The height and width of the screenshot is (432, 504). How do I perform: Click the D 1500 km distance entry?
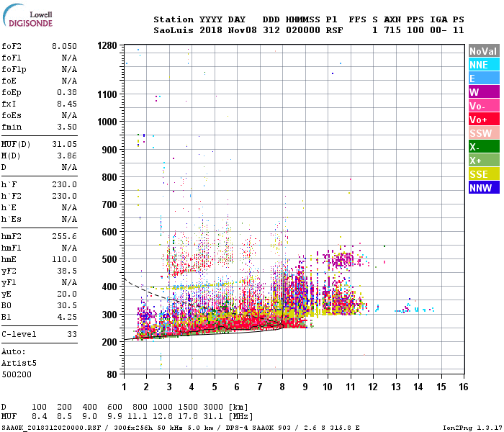pos(188,407)
